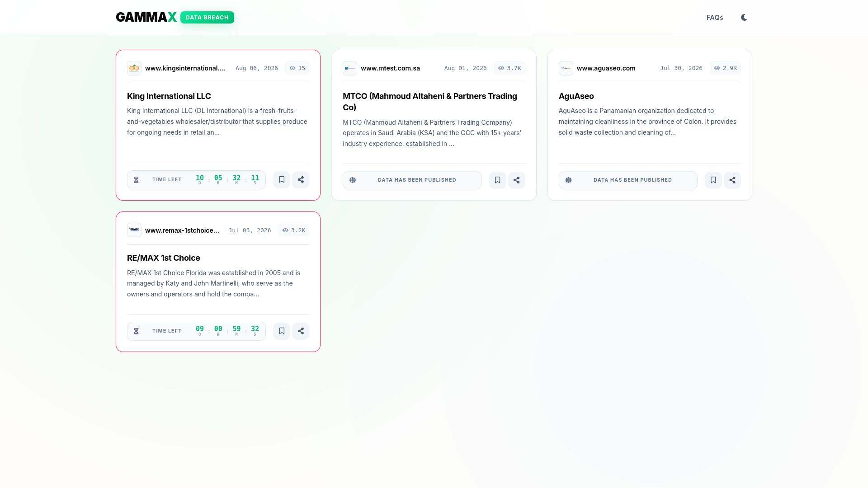The width and height of the screenshot is (868, 488).
Task: Click the Aug 01, 2026 date
Action: pos(466,68)
